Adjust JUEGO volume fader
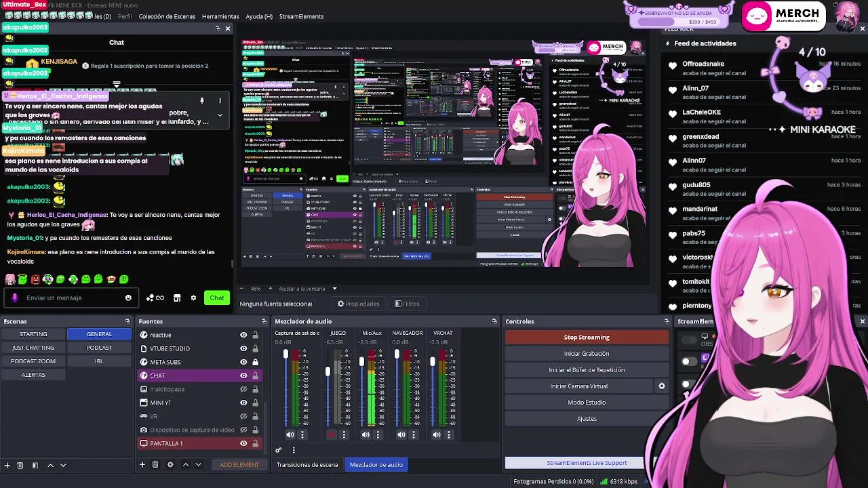Screen dimensions: 868x488 tap(328, 371)
